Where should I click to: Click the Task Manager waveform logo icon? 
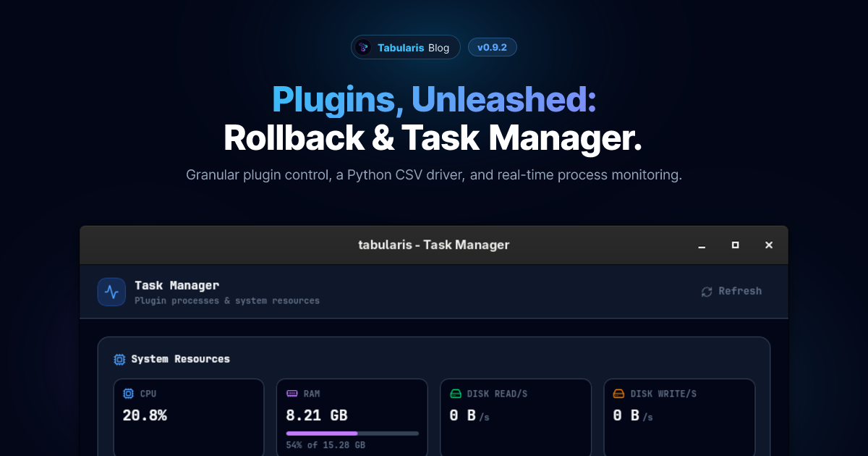click(x=111, y=292)
